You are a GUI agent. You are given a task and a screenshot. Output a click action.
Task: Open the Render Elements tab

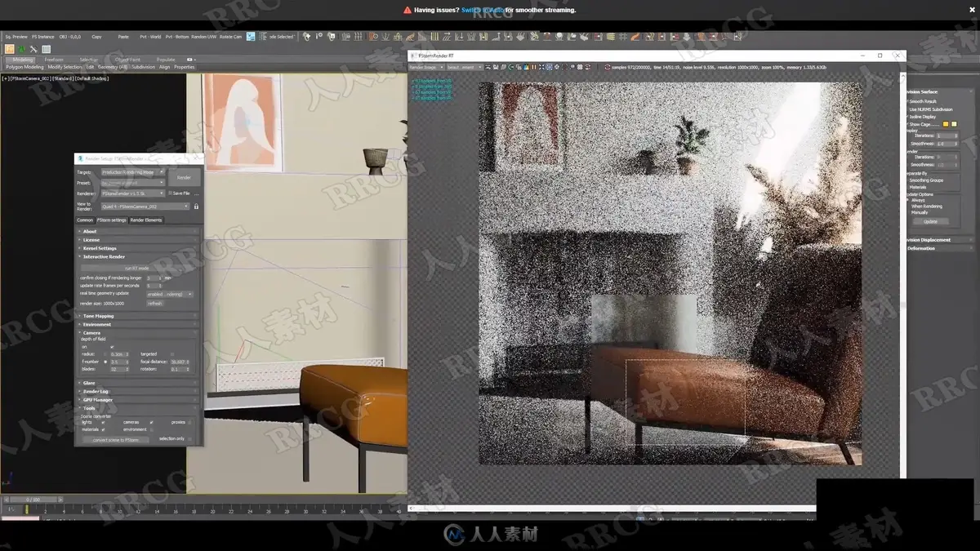click(x=146, y=220)
